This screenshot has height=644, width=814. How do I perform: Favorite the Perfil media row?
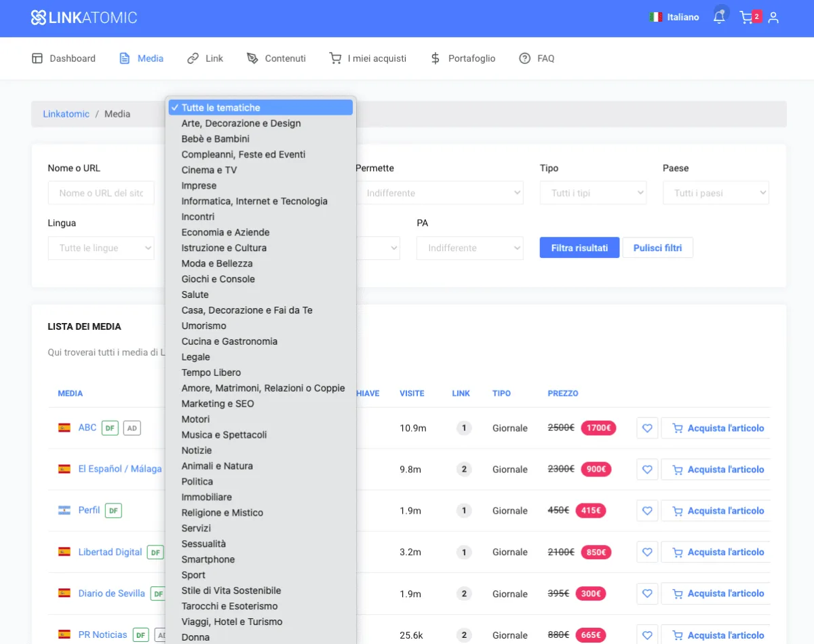coord(647,511)
